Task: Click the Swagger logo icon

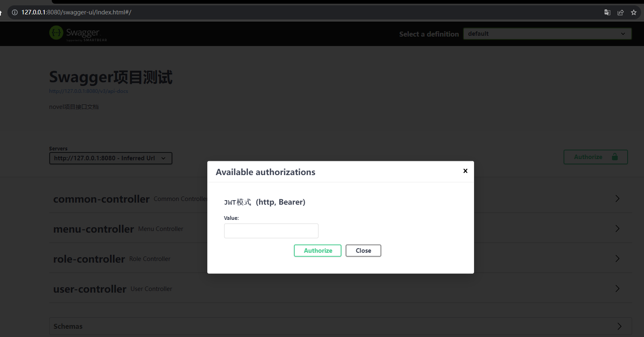Action: [x=56, y=32]
